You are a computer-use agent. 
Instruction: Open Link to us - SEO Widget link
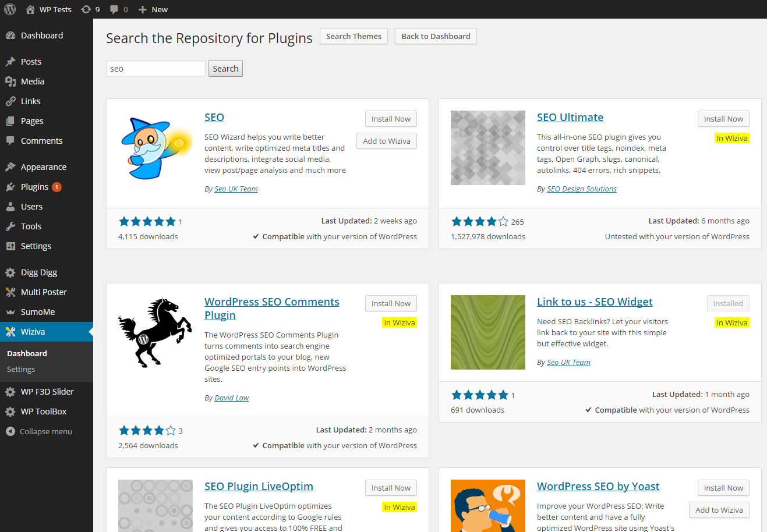coord(595,302)
